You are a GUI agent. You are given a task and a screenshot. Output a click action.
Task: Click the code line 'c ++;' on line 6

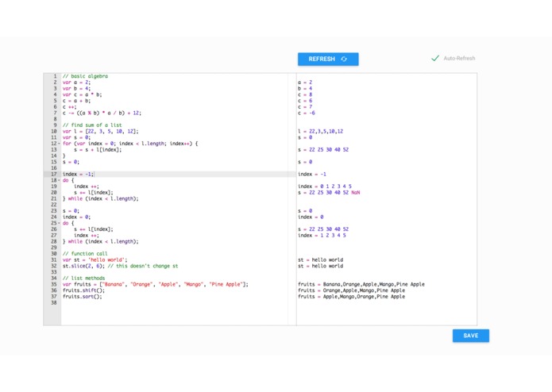[x=69, y=107]
